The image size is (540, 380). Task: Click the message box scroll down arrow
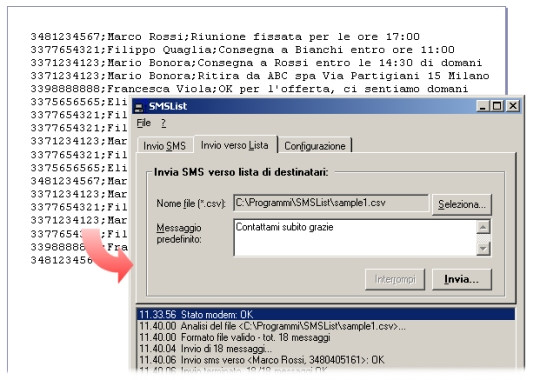click(x=483, y=248)
